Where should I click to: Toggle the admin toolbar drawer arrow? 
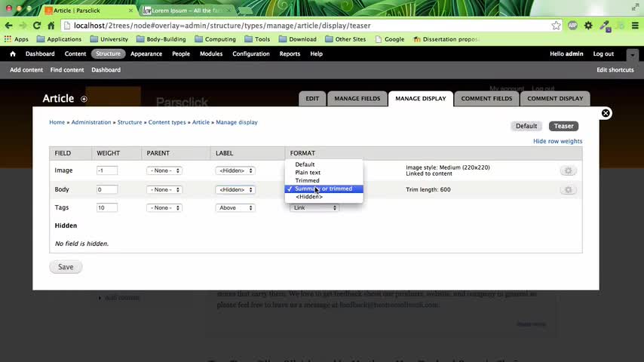(x=633, y=54)
